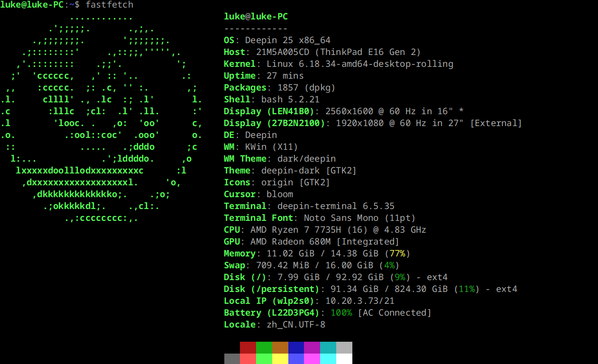Click the 'Display (27B2N2100)' label
Image resolution: width=598 pixels, height=364 pixels.
coord(275,123)
